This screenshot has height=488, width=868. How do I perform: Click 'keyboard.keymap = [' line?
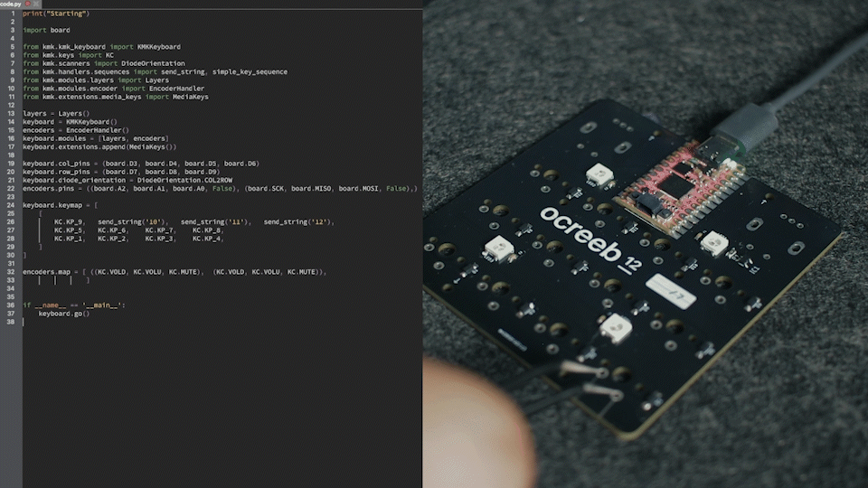coord(61,205)
